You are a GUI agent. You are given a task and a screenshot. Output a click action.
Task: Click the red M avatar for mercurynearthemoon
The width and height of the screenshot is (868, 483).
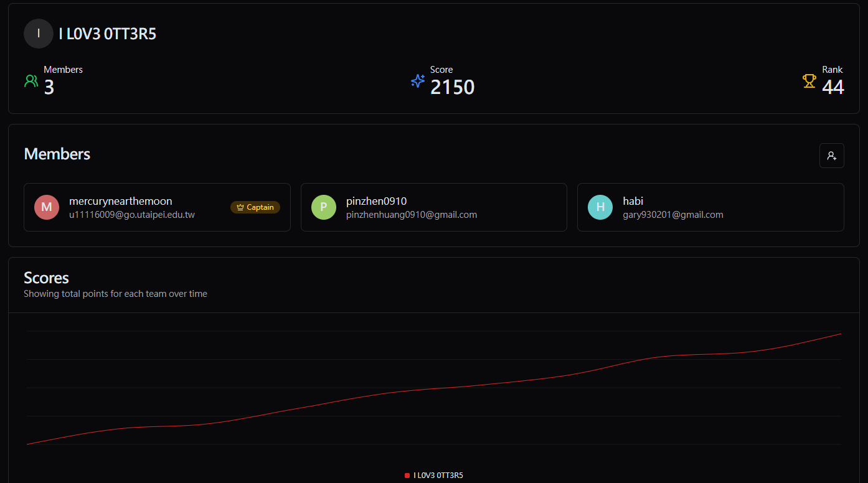pyautogui.click(x=47, y=207)
